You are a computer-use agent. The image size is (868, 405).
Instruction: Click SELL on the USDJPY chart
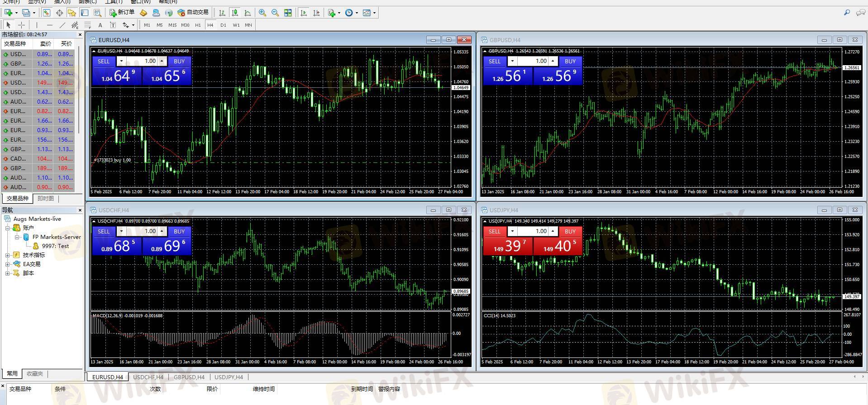click(x=495, y=231)
